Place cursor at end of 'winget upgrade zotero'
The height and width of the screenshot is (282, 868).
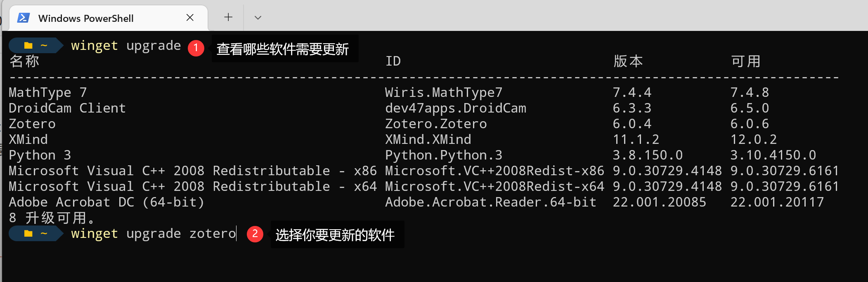(x=236, y=234)
